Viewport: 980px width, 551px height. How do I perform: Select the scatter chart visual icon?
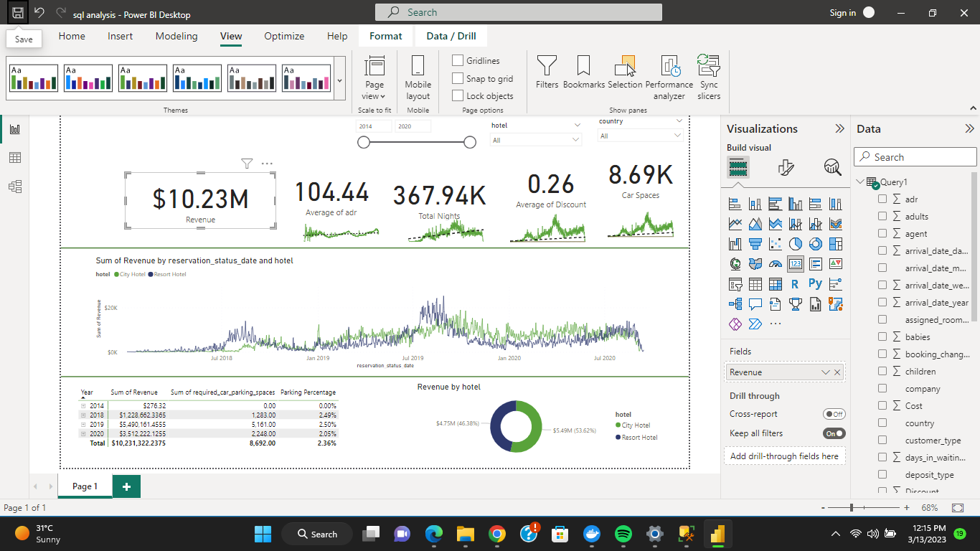(x=775, y=243)
